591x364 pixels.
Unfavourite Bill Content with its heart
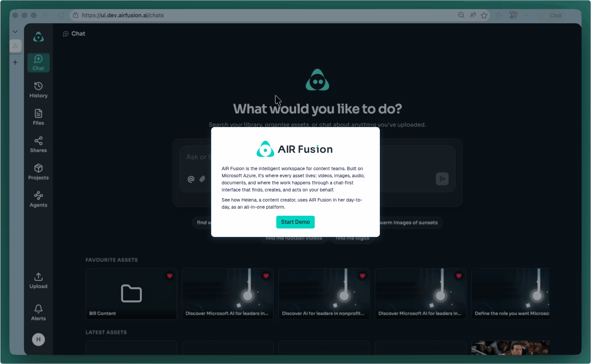tap(170, 276)
